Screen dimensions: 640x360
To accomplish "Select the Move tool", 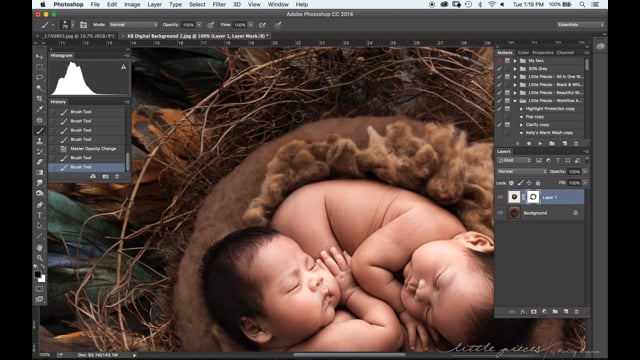I will [39, 56].
